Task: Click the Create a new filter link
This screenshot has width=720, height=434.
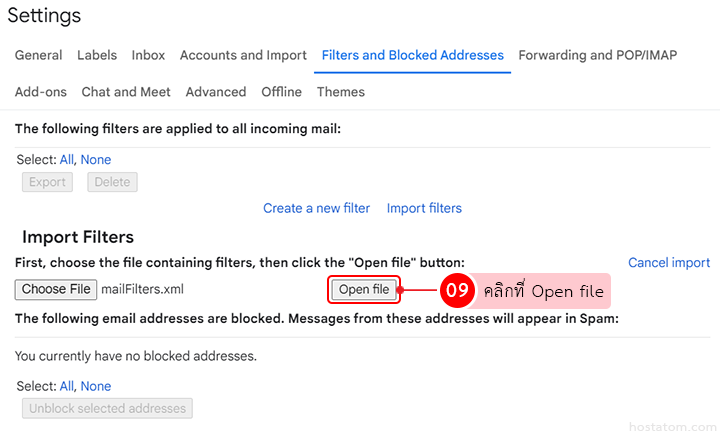Action: pyautogui.click(x=316, y=208)
